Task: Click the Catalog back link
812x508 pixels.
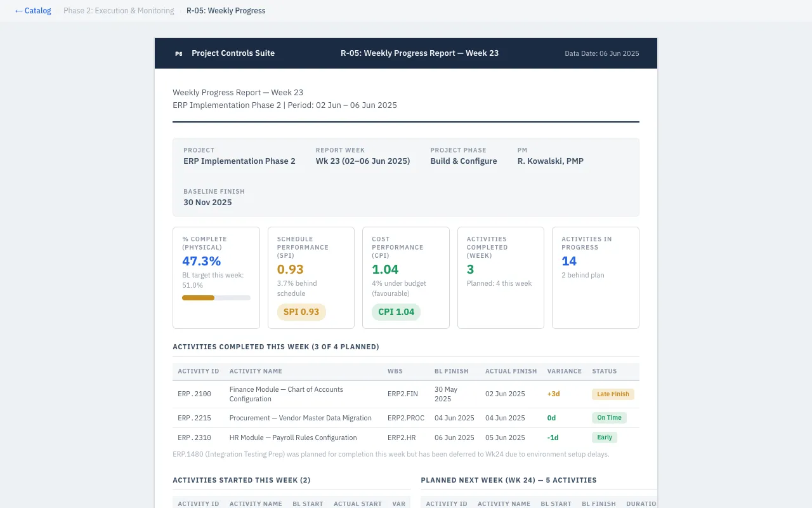Action: [33, 11]
